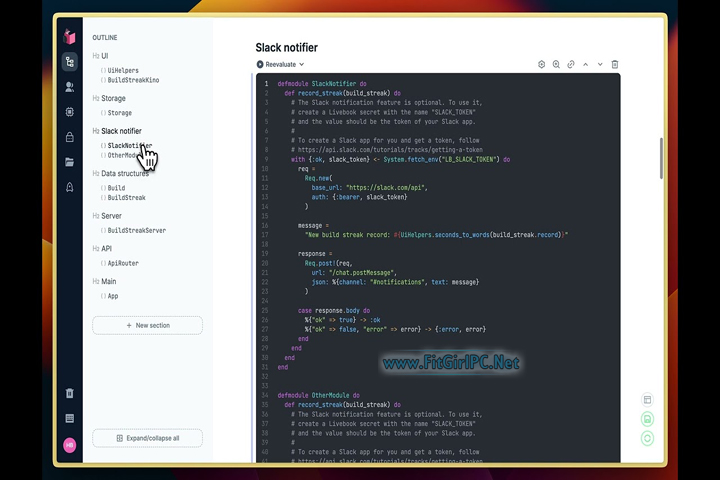Select BuildStreakServer in the outline
Screen dimensions: 720x480
click(x=138, y=231)
